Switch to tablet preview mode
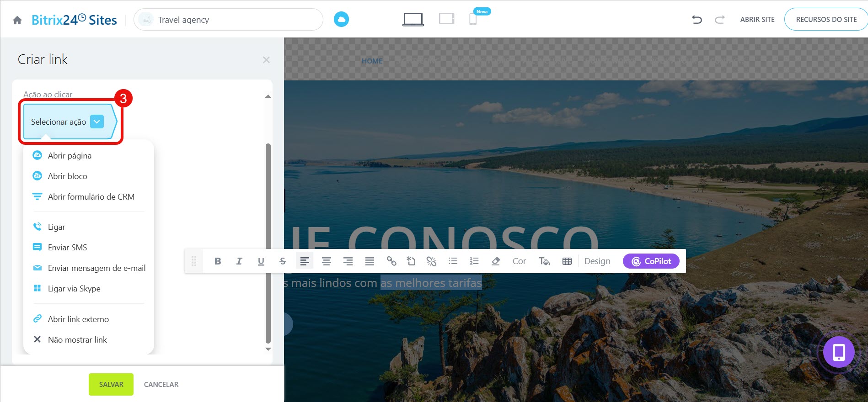 pos(446,19)
